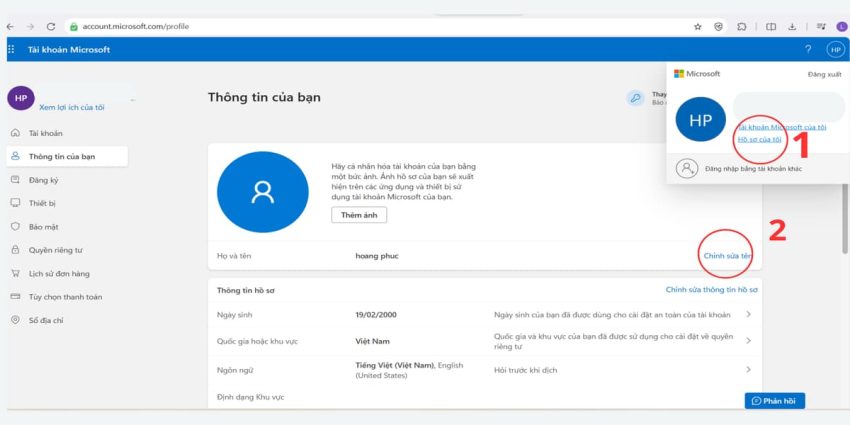
Task: Expand the Ngày sinh row chevron
Action: [x=748, y=314]
